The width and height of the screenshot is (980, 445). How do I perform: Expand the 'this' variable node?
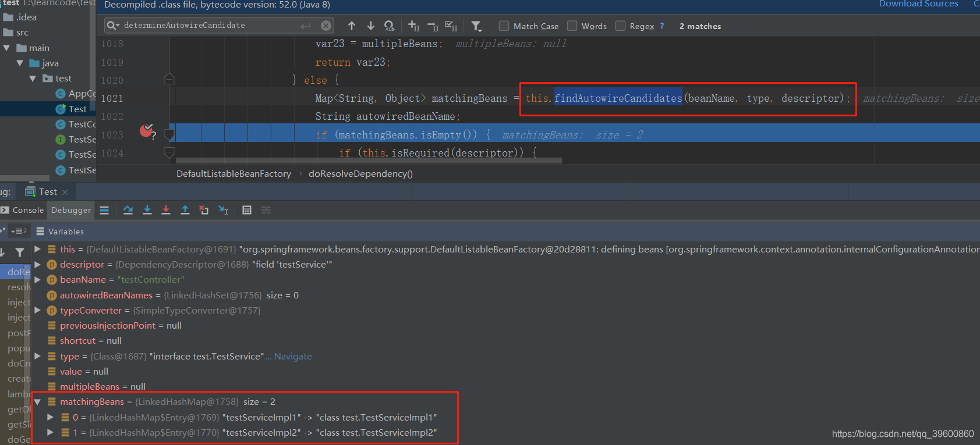(37, 249)
